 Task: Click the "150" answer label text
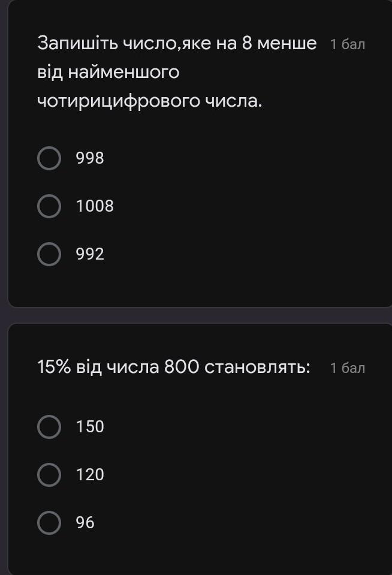pyautogui.click(x=90, y=427)
